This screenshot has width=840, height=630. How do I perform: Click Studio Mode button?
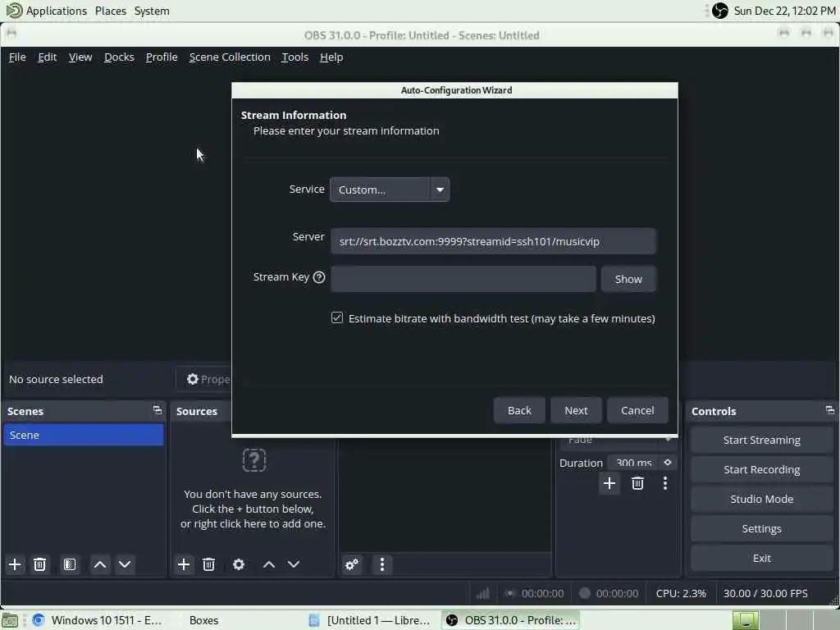tap(761, 499)
